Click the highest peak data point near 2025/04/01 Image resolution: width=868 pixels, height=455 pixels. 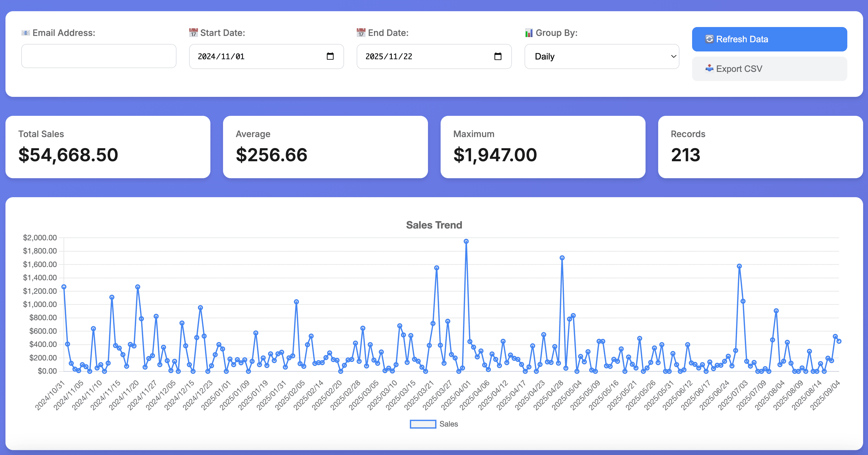point(466,241)
